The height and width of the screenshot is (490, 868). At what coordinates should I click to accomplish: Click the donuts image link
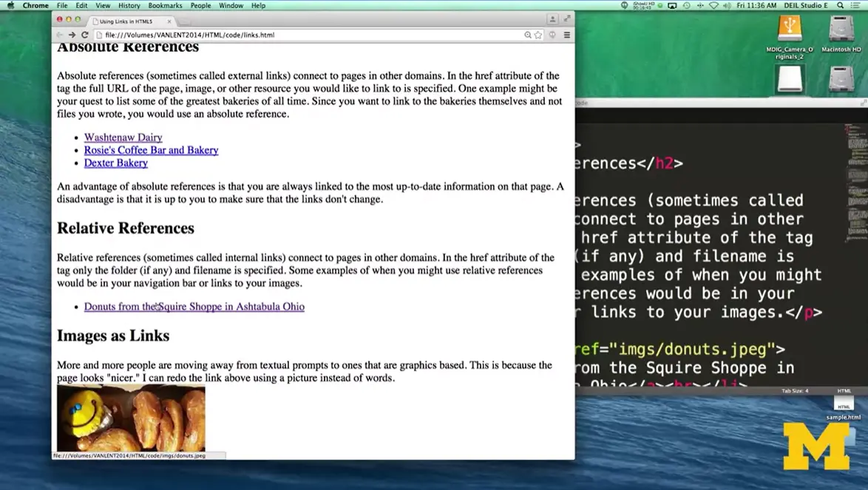(131, 418)
